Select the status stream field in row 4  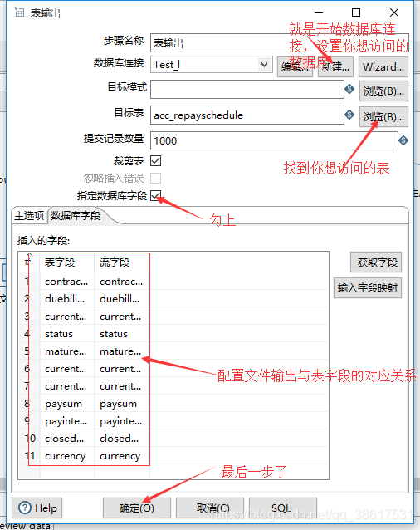coord(122,334)
